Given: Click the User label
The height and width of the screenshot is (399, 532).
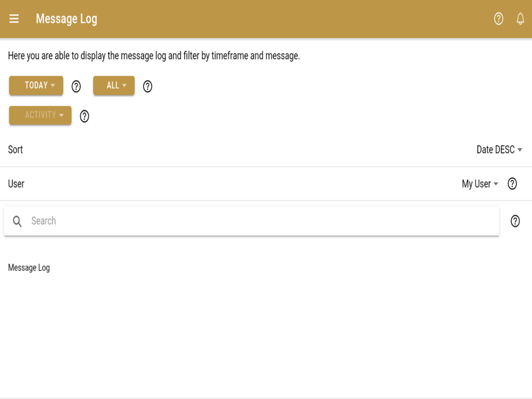Looking at the screenshot, I should 16,184.
